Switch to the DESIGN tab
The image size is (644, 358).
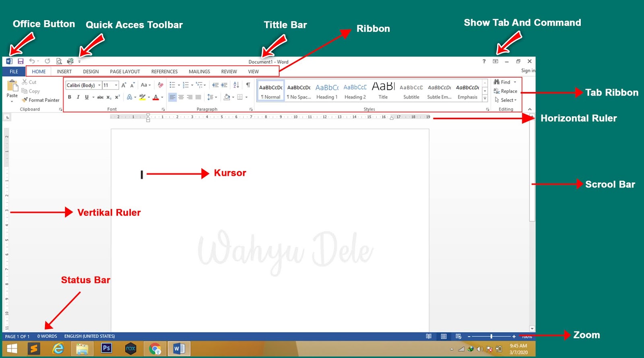click(x=91, y=72)
